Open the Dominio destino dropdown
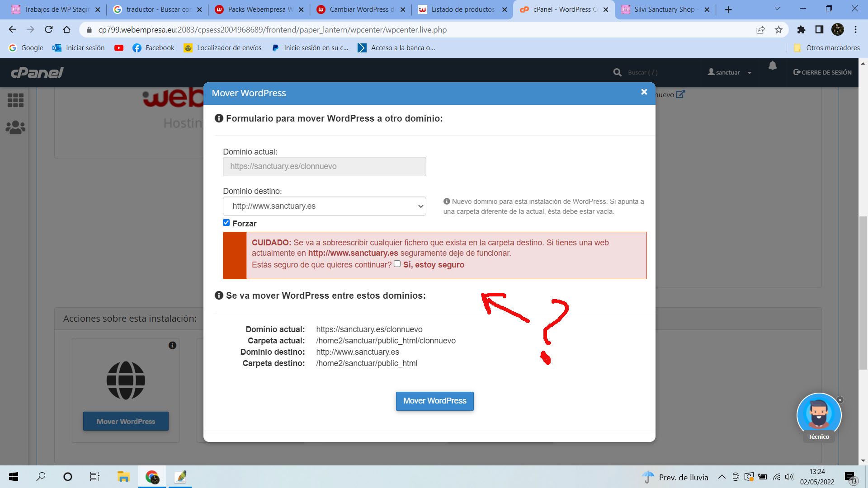This screenshot has height=488, width=868. point(324,206)
